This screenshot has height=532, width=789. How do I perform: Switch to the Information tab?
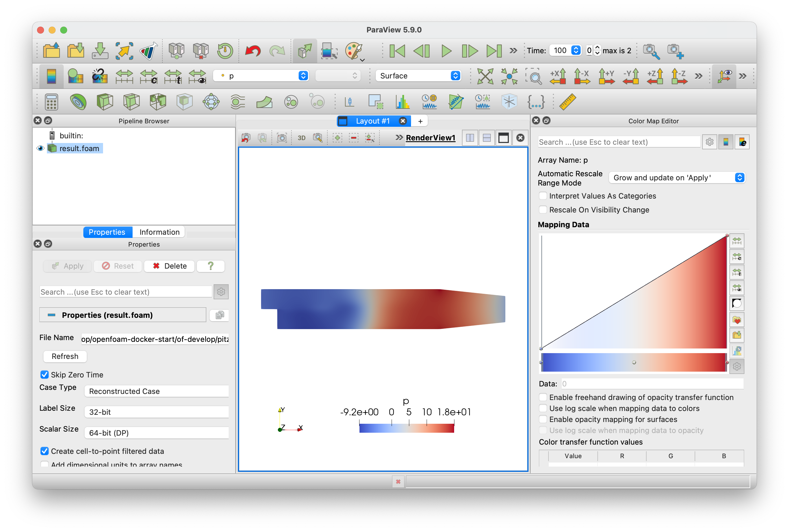click(159, 232)
